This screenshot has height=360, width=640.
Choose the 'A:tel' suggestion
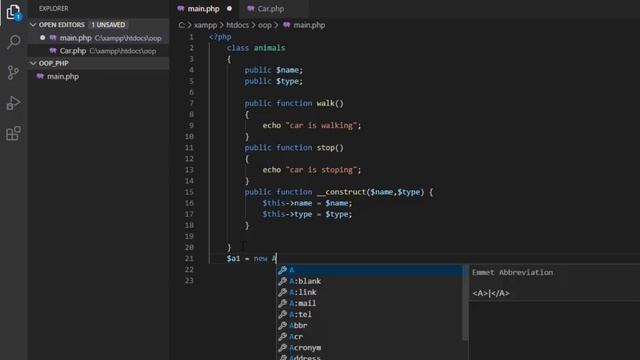click(x=370, y=314)
